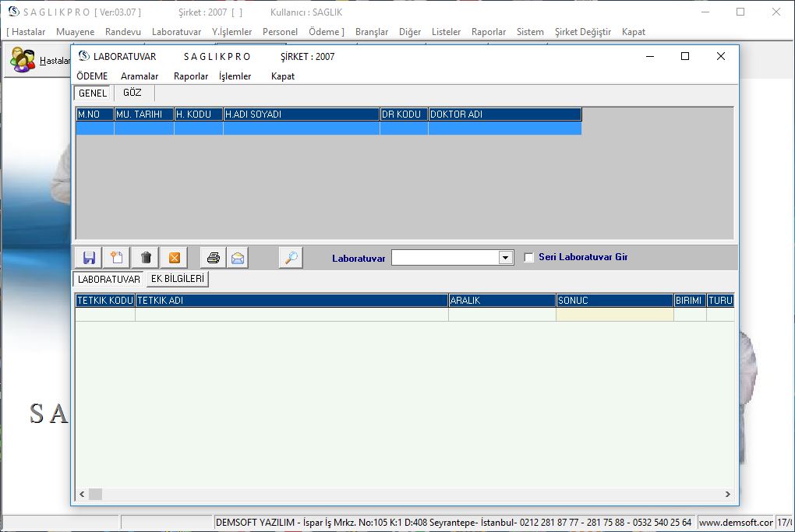Click the Hastalar people icon in main window
Viewport: 795px width, 532px height.
[23, 60]
